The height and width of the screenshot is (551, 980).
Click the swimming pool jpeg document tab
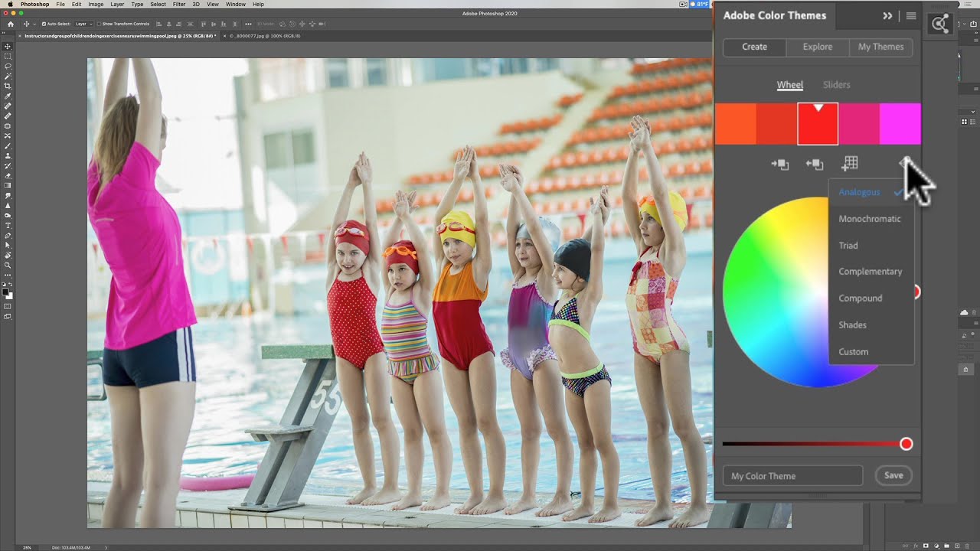pos(120,36)
